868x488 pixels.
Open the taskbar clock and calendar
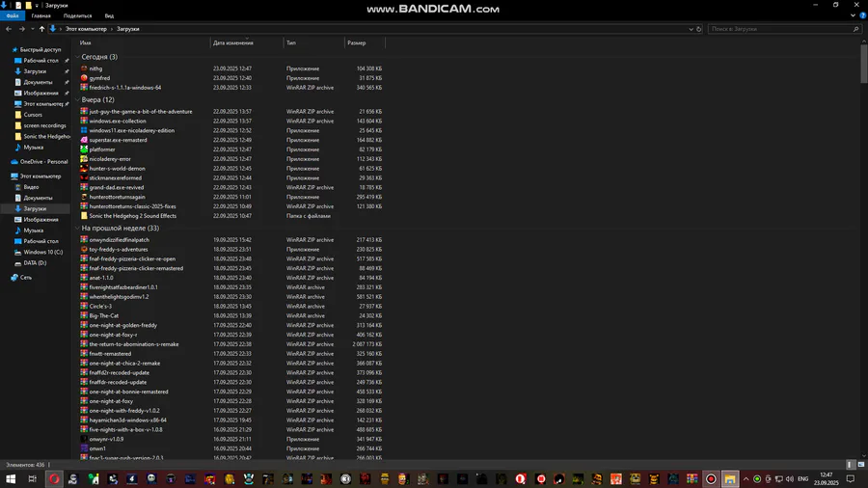click(x=826, y=479)
